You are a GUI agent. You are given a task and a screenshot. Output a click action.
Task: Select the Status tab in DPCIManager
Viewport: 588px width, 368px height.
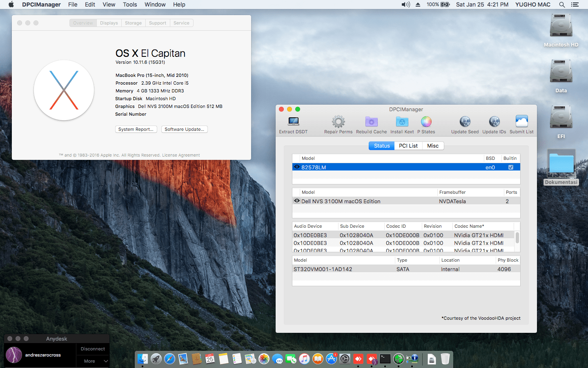[382, 146]
